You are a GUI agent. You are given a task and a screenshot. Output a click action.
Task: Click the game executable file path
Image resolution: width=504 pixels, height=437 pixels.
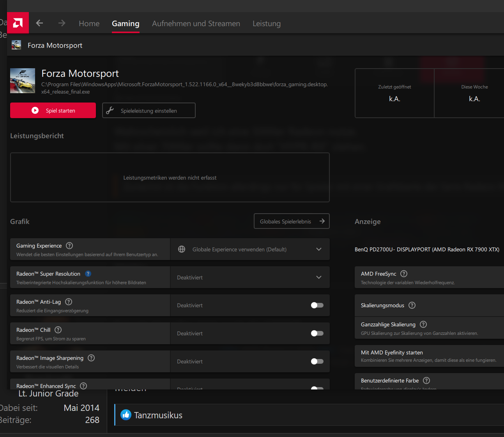point(184,88)
